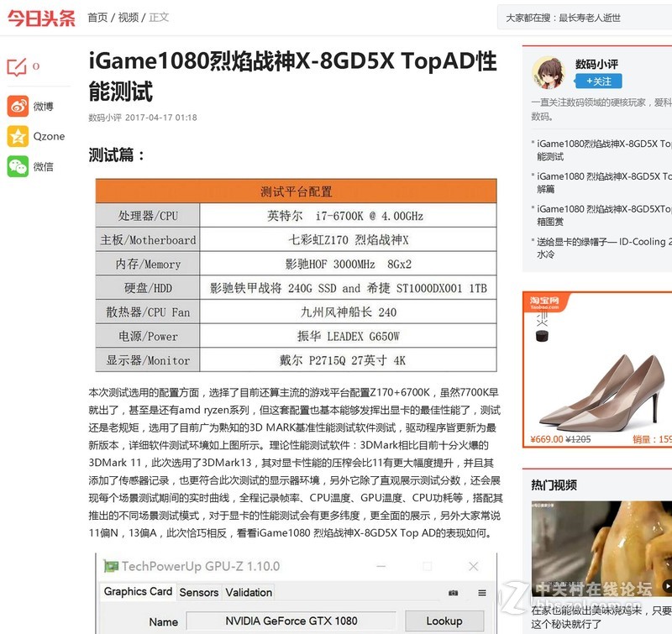672x634 pixels.
Task: Open sidebar link ending with 箱图赏
Action: [604, 215]
